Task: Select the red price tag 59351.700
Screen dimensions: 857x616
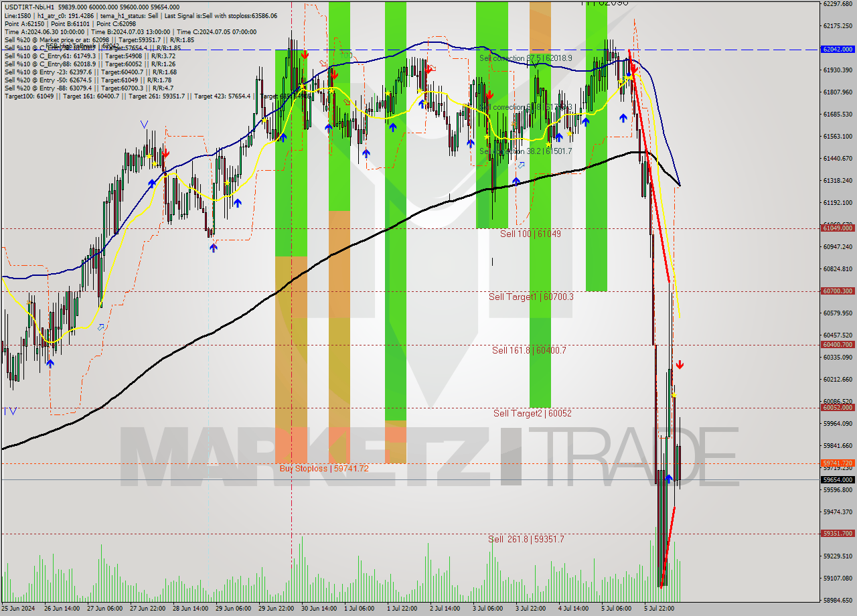Action: pos(838,534)
